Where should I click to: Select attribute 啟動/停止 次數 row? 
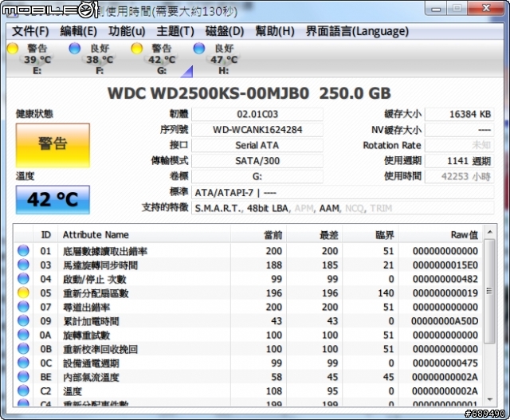pyautogui.click(x=248, y=279)
